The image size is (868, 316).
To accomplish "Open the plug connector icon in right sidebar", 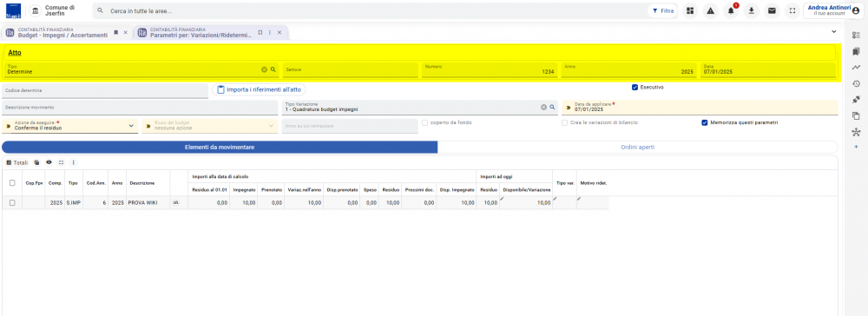I will point(856,100).
